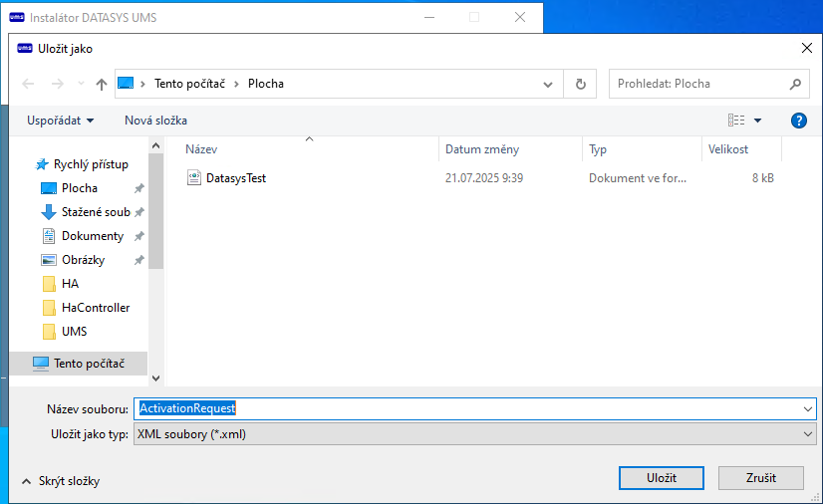Open the Uložit jako typ dropdown
Viewport: 823px width, 504px height.
coord(475,434)
